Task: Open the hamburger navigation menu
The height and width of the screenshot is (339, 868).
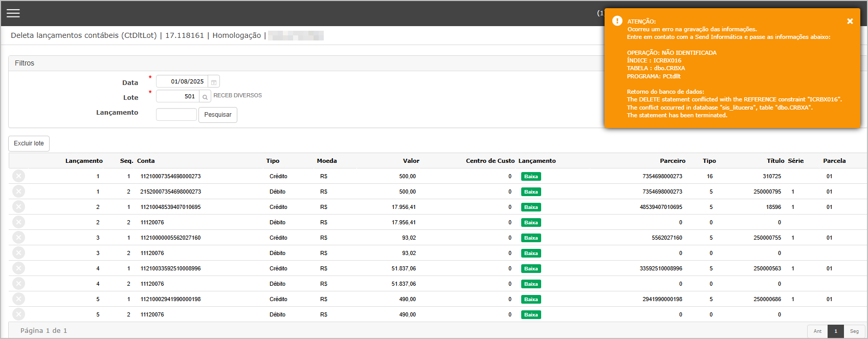Action: tap(13, 13)
